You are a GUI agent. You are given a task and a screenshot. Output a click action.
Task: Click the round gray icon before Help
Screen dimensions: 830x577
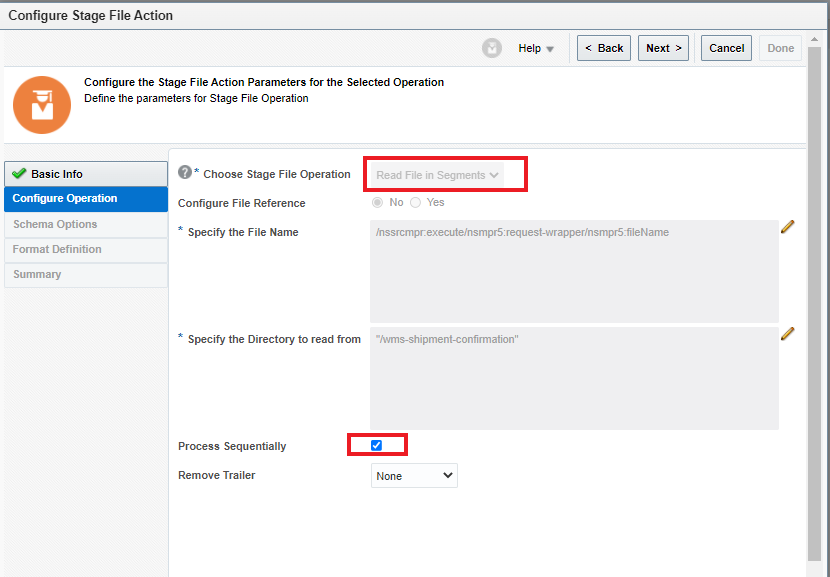492,48
